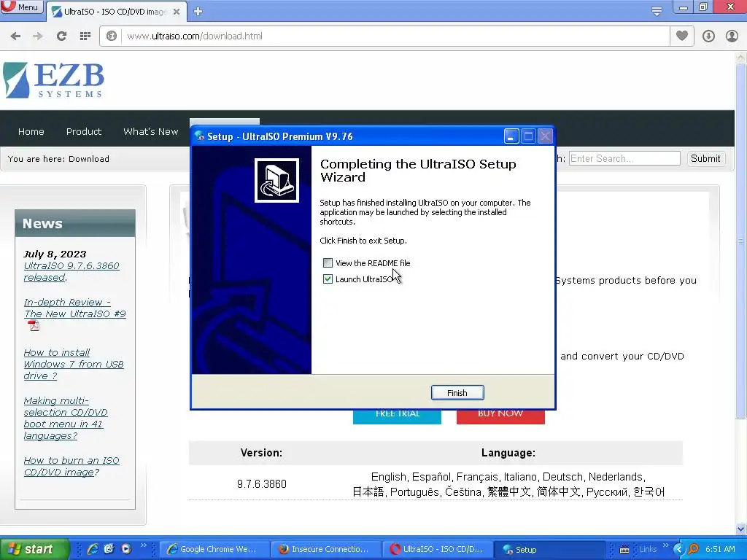Reload the current page
The width and height of the screenshot is (747, 560).
61,36
